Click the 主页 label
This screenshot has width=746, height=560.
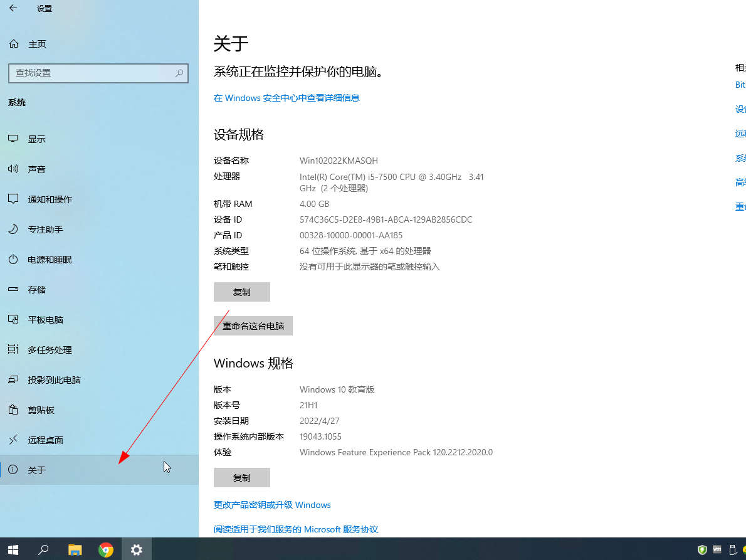tap(37, 44)
